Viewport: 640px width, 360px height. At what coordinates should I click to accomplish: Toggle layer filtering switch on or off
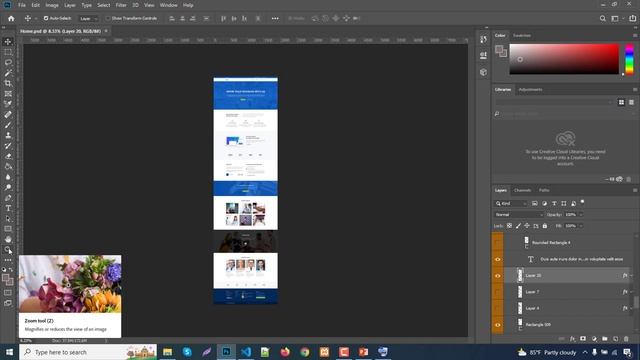pyautogui.click(x=582, y=202)
